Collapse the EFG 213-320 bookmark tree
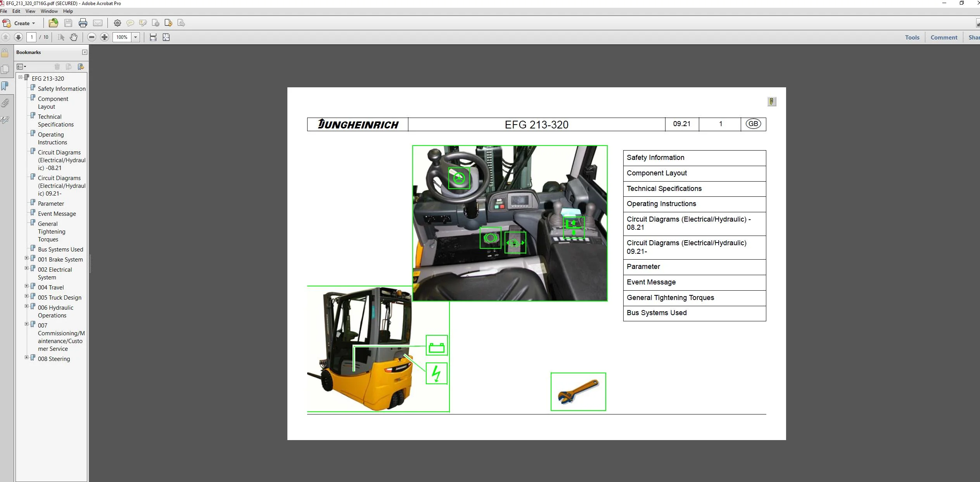The width and height of the screenshot is (980, 482). coord(21,77)
